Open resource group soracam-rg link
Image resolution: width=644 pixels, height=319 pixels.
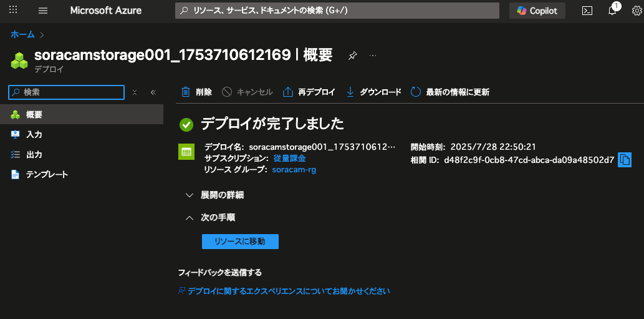(x=294, y=170)
